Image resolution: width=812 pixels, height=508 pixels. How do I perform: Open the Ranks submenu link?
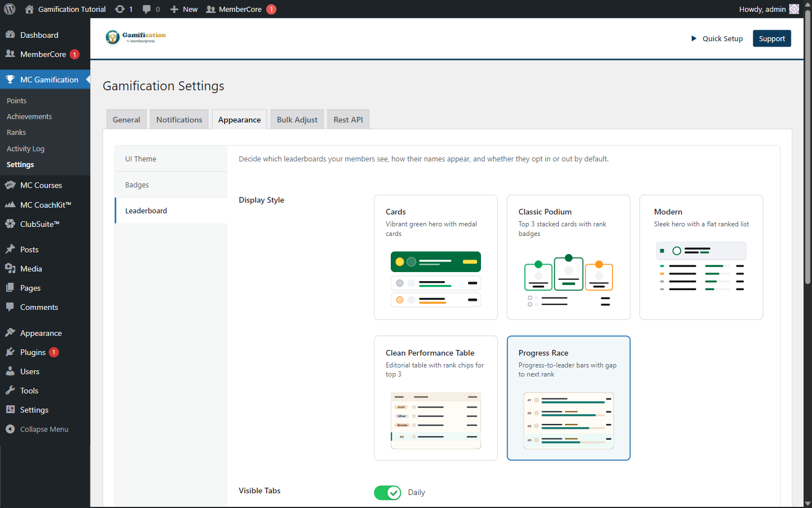(x=16, y=132)
